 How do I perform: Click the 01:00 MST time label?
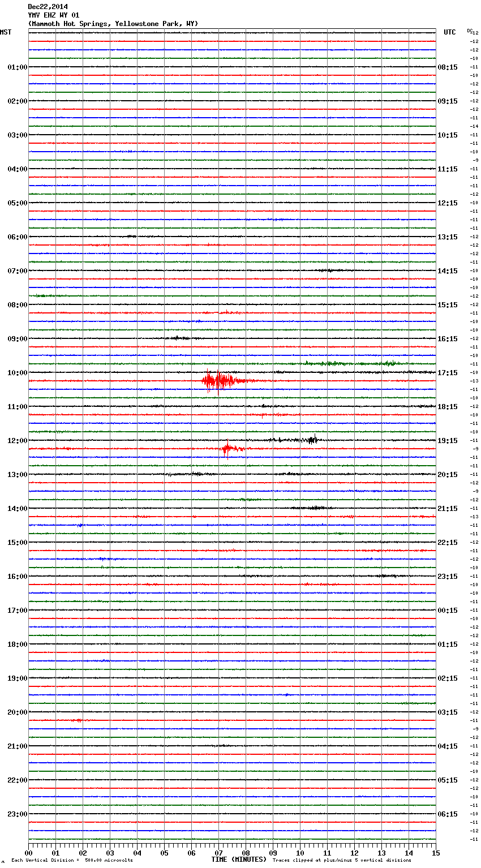tap(18, 67)
